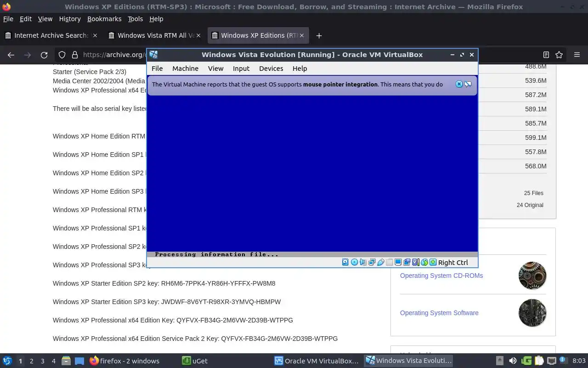The image size is (588, 368).
Task: Open the VirtualBox Machine menu
Action: [x=185, y=68]
